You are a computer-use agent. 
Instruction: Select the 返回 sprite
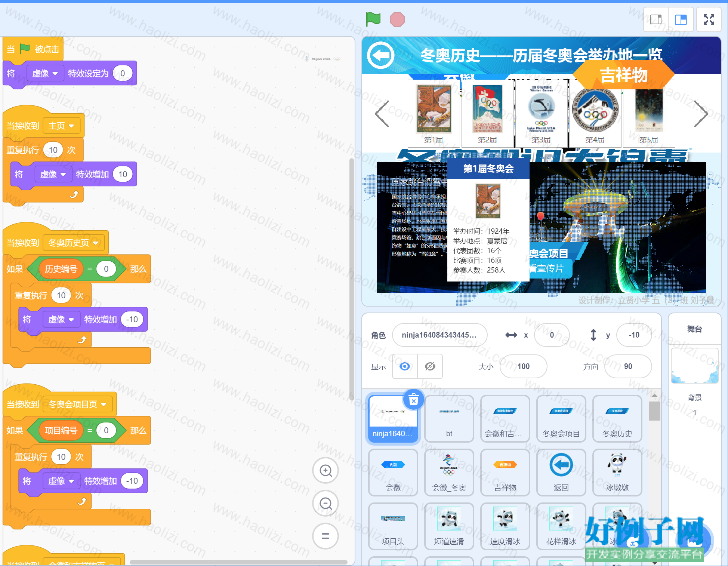pos(561,473)
